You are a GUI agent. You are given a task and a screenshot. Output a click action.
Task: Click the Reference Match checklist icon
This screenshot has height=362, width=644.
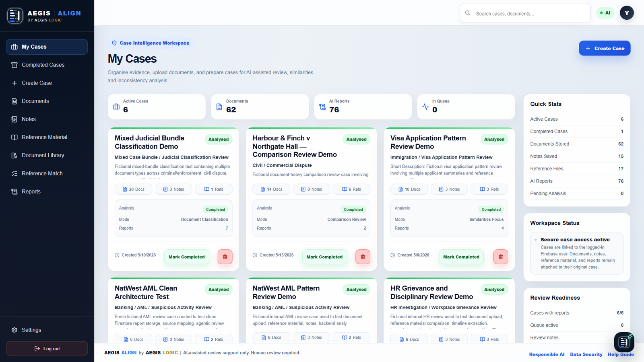[x=14, y=173]
